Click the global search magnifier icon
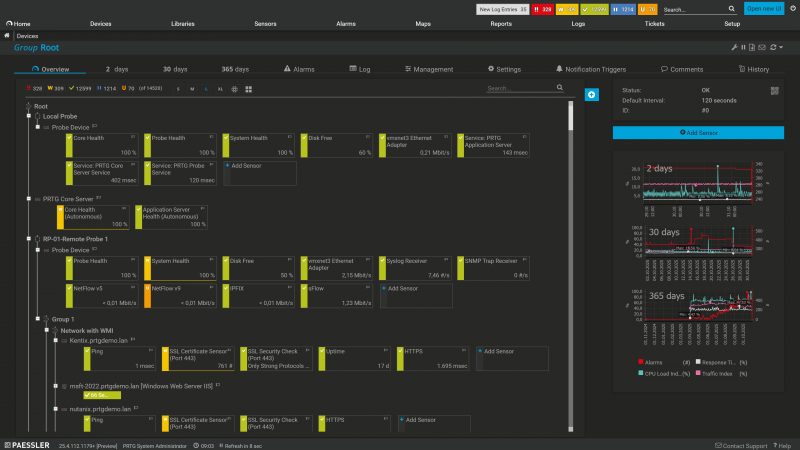The image size is (800, 450). pos(732,9)
